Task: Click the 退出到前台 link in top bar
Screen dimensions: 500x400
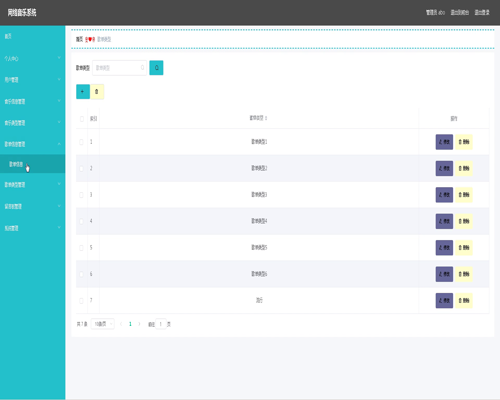Action: click(460, 12)
